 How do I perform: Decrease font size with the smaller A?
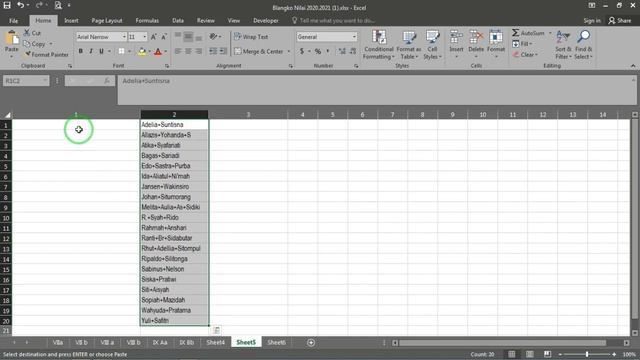pos(164,37)
